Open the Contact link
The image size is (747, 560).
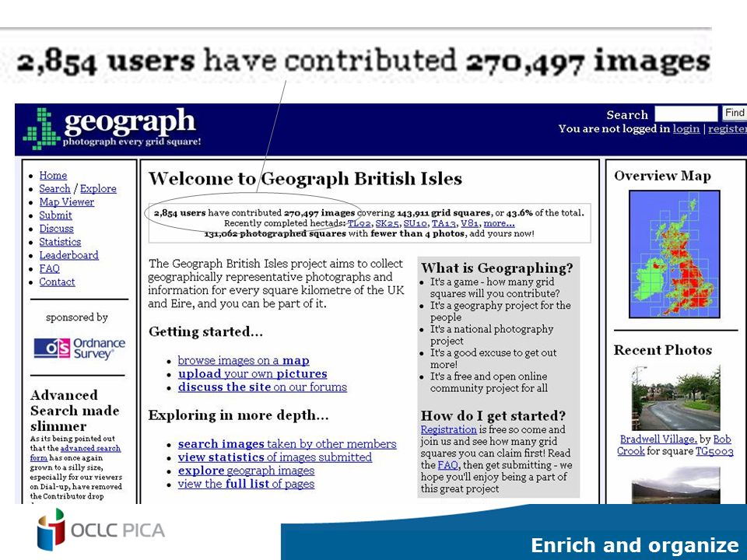click(57, 282)
